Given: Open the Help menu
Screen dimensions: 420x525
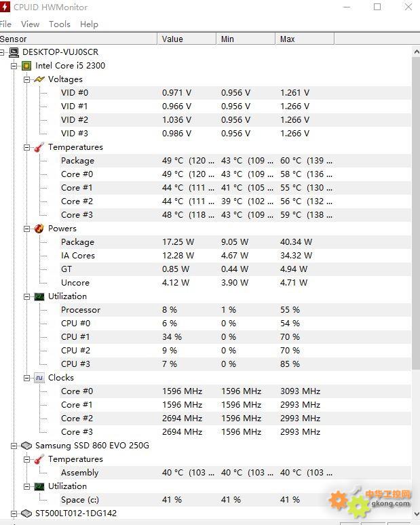Looking at the screenshot, I should click(x=89, y=24).
